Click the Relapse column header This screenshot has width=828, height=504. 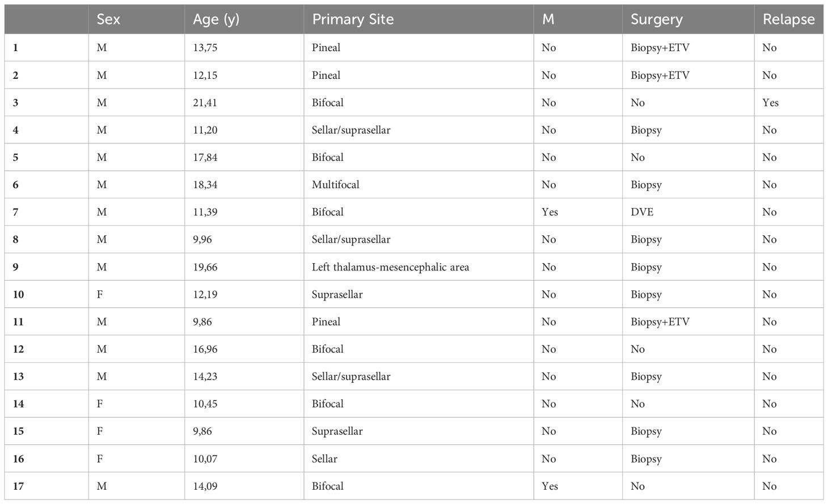(x=789, y=19)
